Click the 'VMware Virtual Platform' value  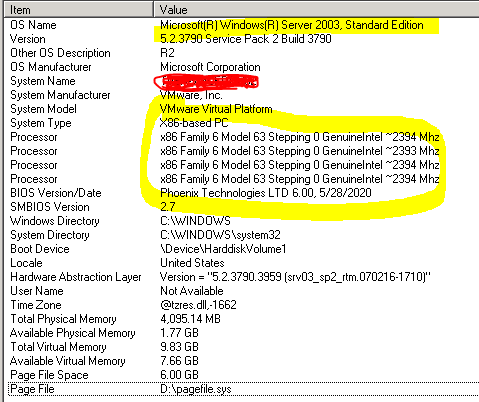point(216,109)
